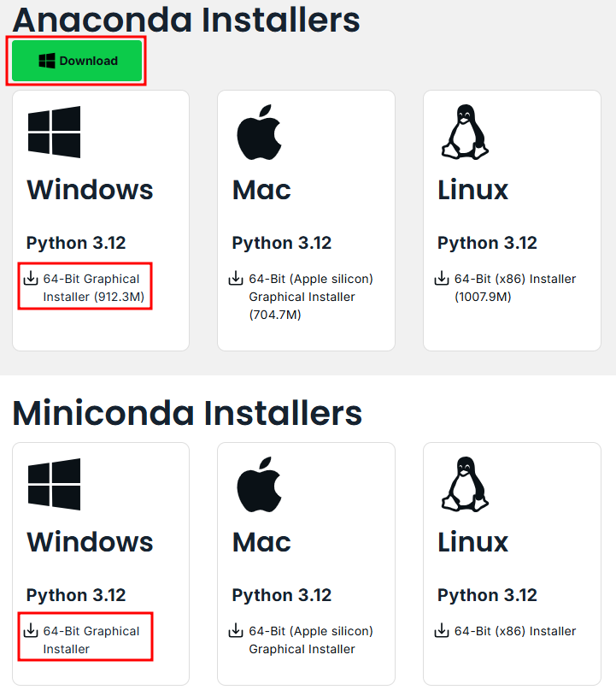Image resolution: width=616 pixels, height=690 pixels.
Task: Click Python 3.12 in Miniconda Windows card
Action: click(x=76, y=595)
